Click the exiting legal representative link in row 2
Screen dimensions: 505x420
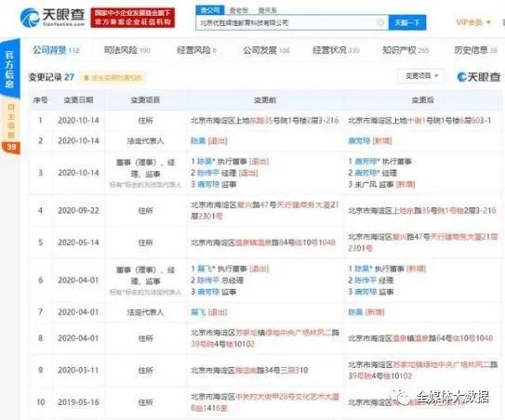198,141
